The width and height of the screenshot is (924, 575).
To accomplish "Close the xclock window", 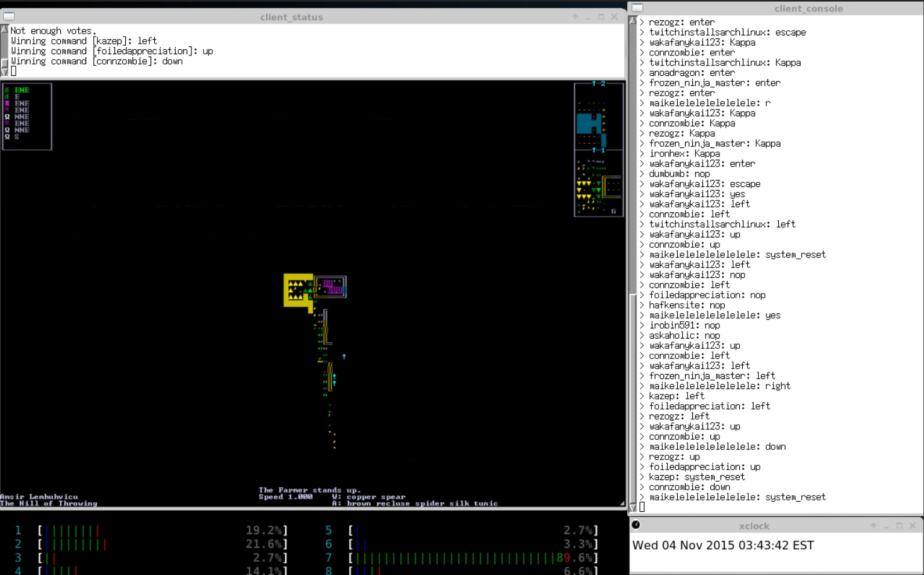I will pos(913,526).
